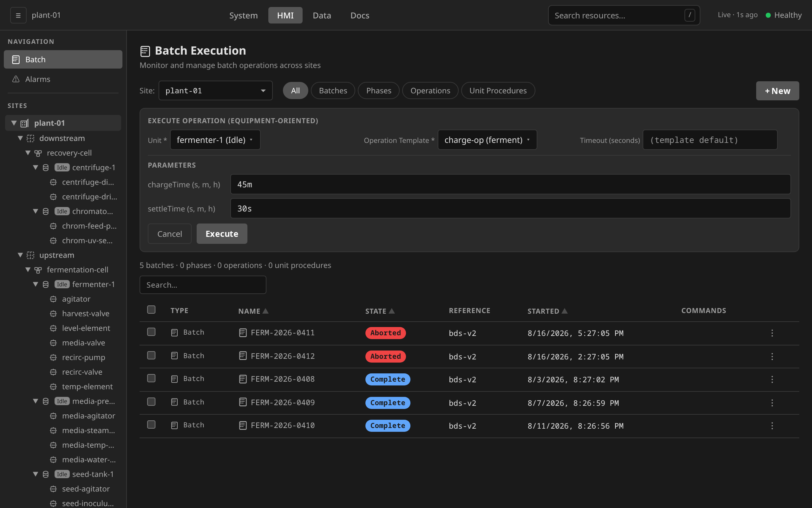Filter by the Batches pill

click(333, 90)
